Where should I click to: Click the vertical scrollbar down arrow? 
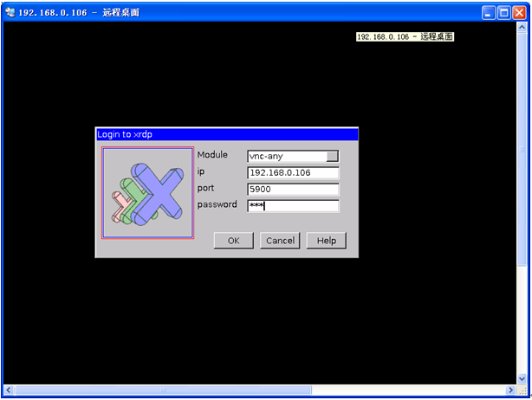pos(522,379)
